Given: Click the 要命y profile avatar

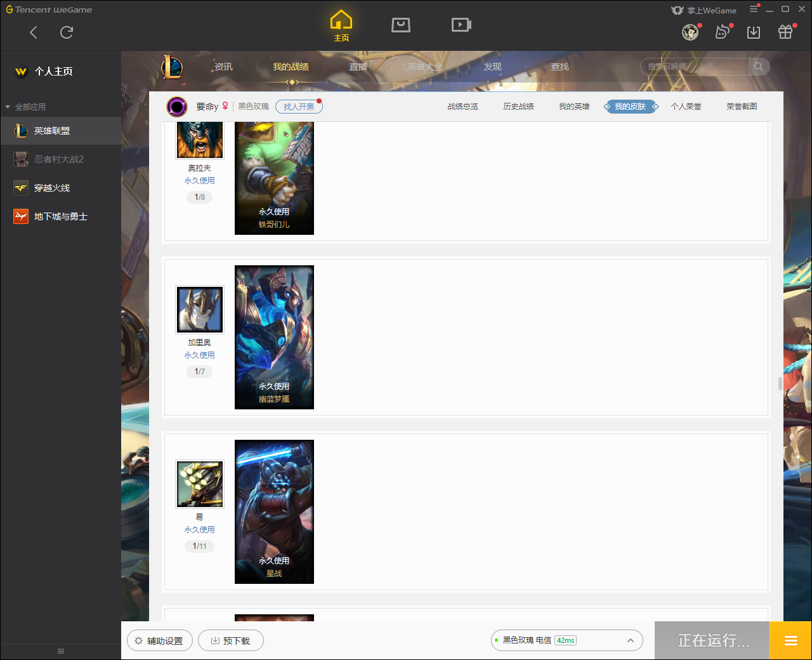Looking at the screenshot, I should pyautogui.click(x=177, y=107).
